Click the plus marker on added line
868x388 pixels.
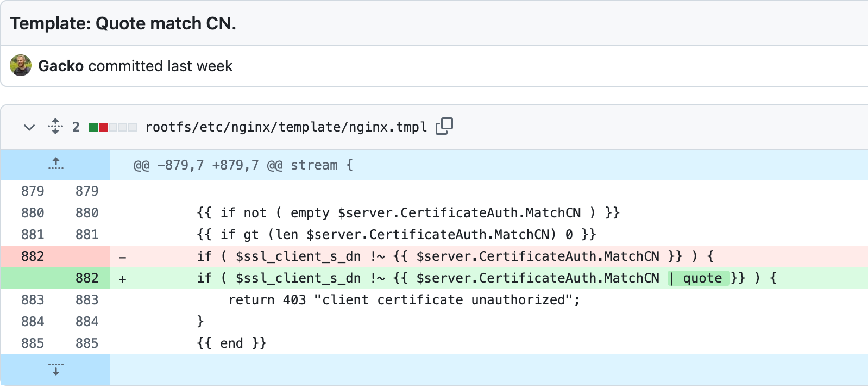point(122,279)
